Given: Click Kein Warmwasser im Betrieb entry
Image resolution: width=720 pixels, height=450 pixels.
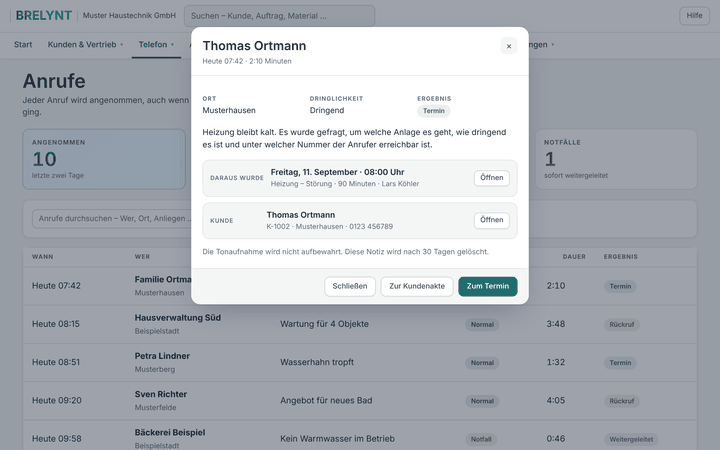Looking at the screenshot, I should [x=337, y=439].
